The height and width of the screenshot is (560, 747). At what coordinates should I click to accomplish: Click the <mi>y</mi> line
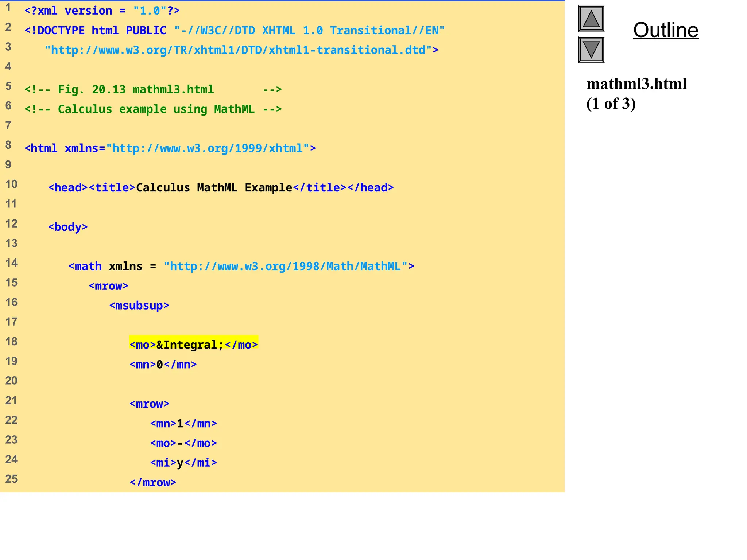pos(183,463)
